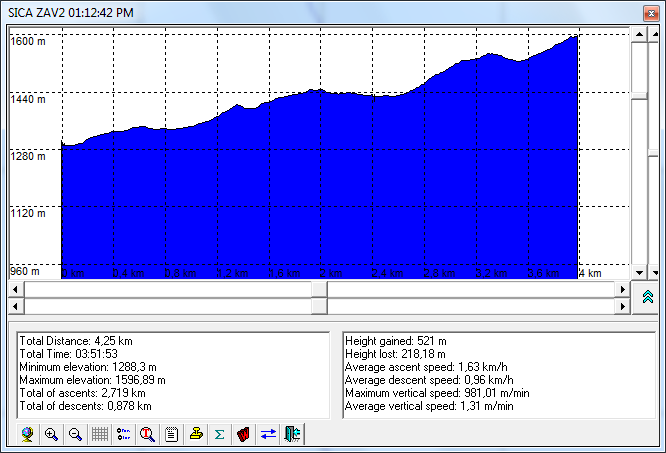Open the options list icon with blue bullets
Viewport: 666px width, 453px height.
point(124,434)
